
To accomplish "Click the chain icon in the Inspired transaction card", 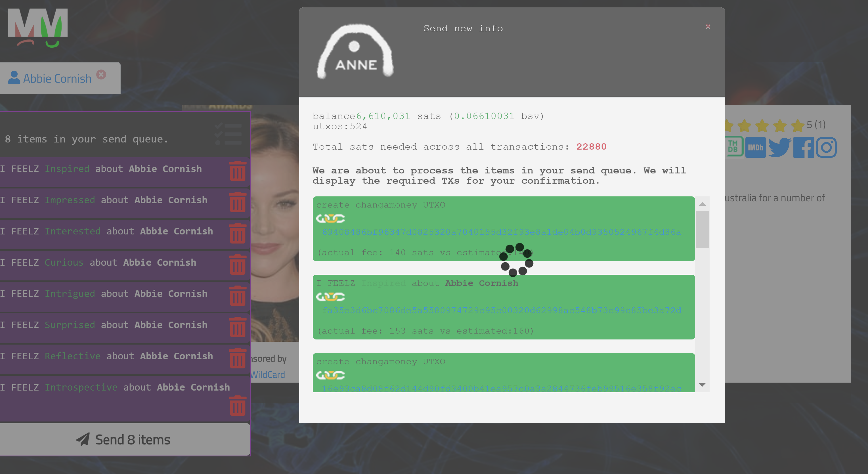I will (x=330, y=297).
